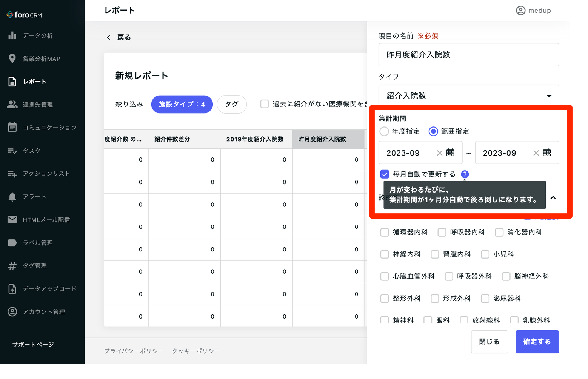The height and width of the screenshot is (379, 588).
Task: Click the back arrow next to 戻る
Action: tap(109, 37)
